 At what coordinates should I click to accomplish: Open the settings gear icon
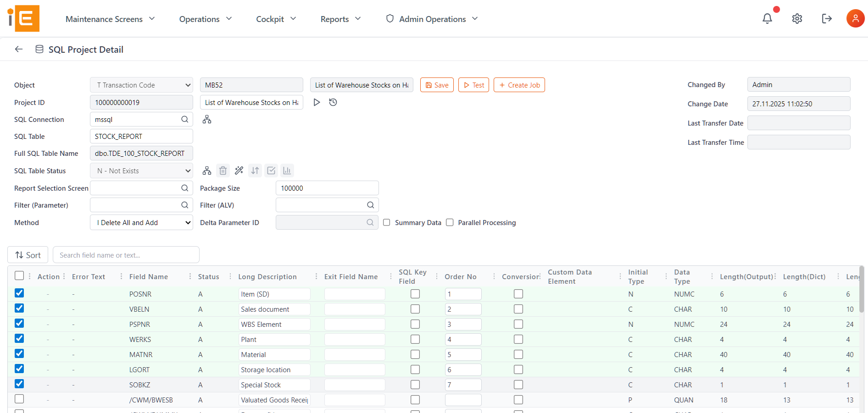click(797, 18)
